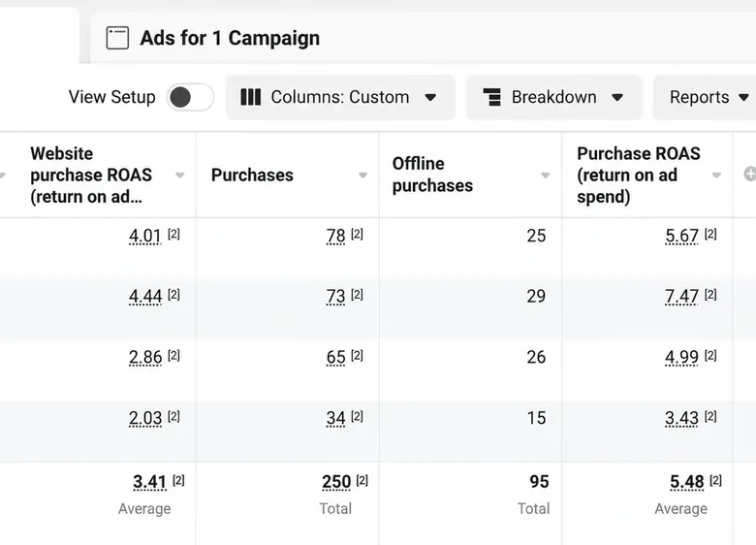Click the 2.03 website ROAS value
The image size is (756, 545).
[145, 418]
